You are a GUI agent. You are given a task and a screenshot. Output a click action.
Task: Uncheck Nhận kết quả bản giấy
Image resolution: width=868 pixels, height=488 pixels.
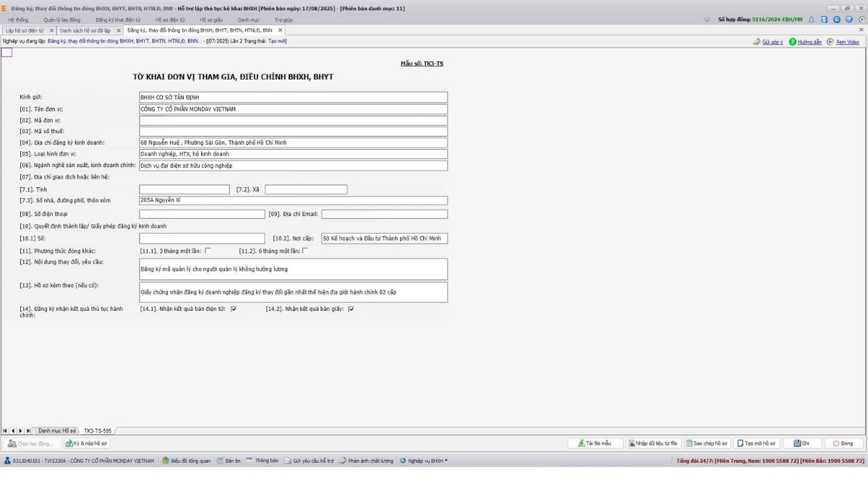(351, 309)
